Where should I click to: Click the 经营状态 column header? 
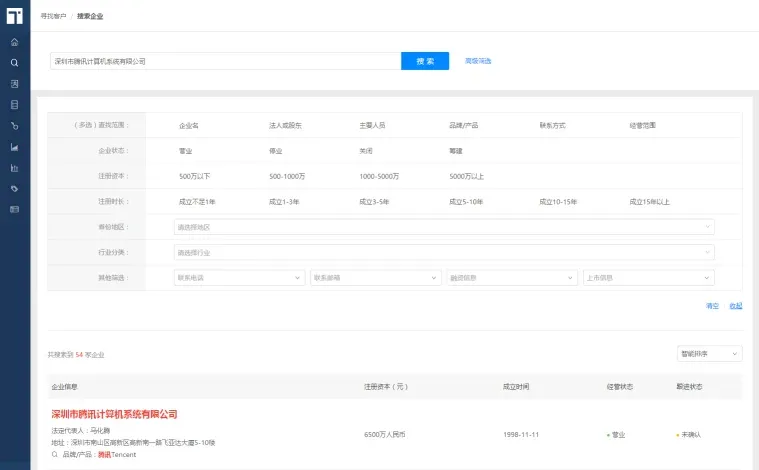click(620, 387)
